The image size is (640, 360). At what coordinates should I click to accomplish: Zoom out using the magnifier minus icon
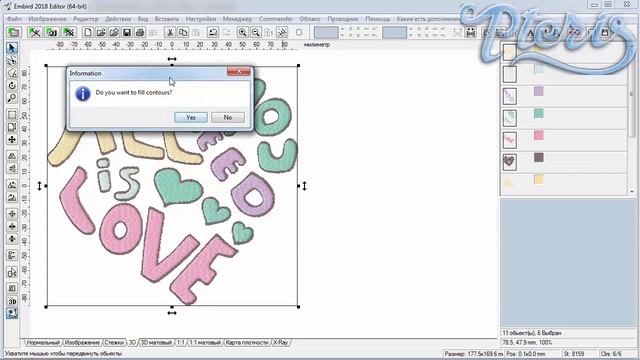[x=256, y=32]
